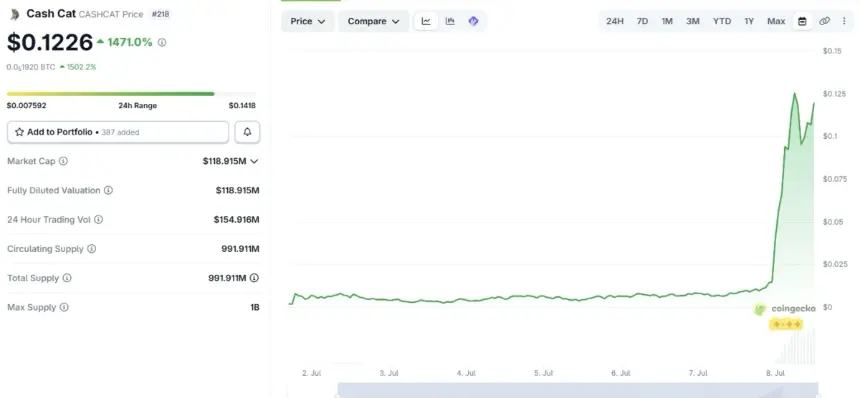Click the chart timeline range selector bar
The image size is (860, 398).
pyautogui.click(x=578, y=389)
